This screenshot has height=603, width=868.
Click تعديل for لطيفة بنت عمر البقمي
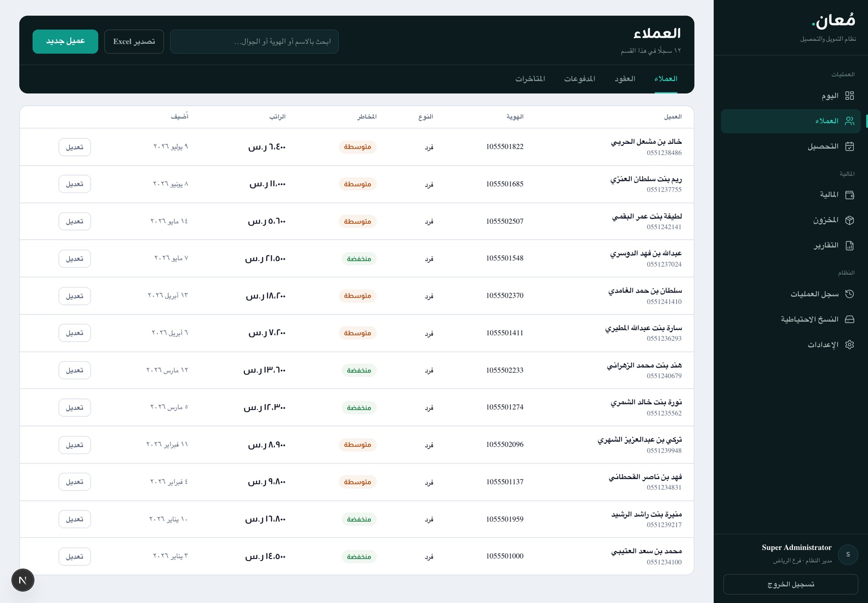coord(75,221)
